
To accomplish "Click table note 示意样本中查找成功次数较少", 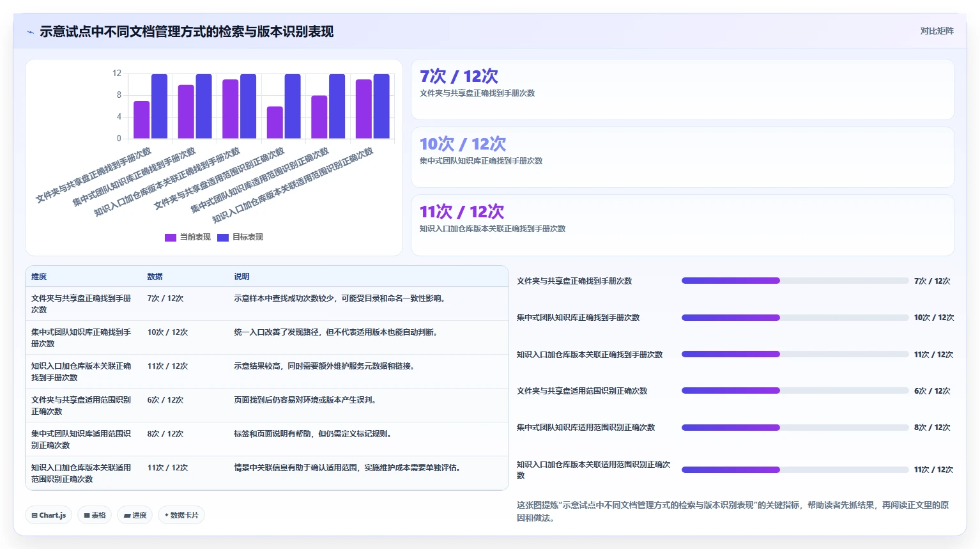I will tap(339, 298).
